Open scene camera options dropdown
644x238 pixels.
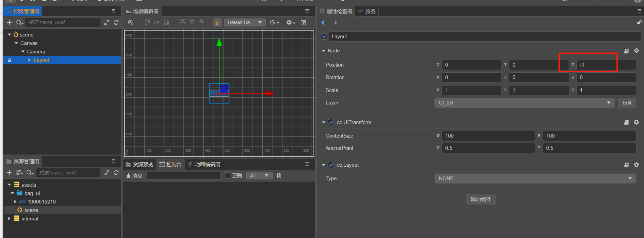(274, 23)
